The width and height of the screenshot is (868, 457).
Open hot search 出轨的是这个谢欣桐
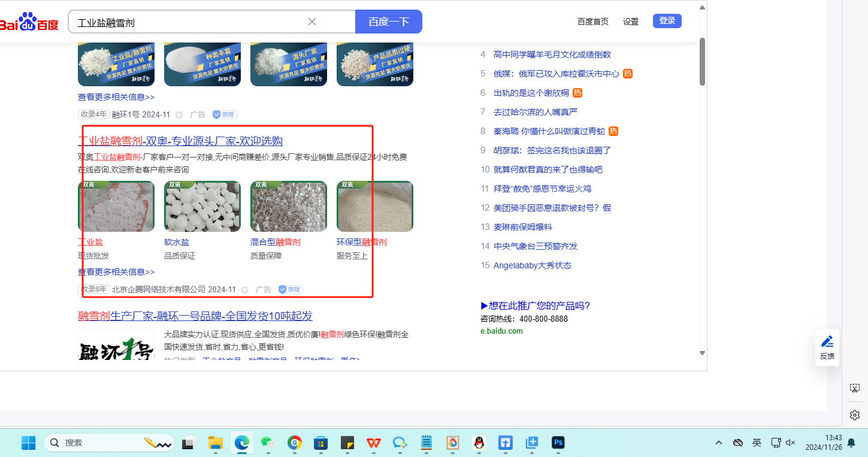[531, 93]
